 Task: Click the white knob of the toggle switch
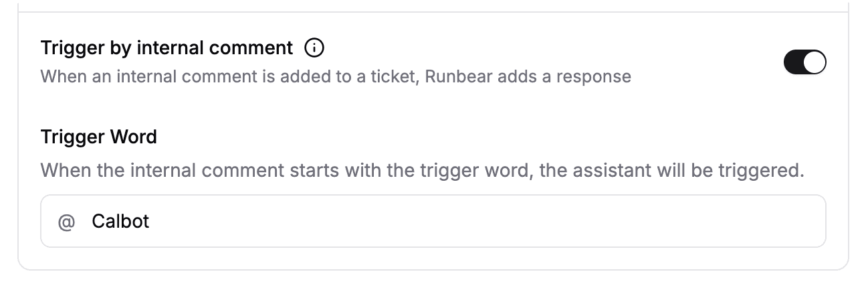click(815, 62)
